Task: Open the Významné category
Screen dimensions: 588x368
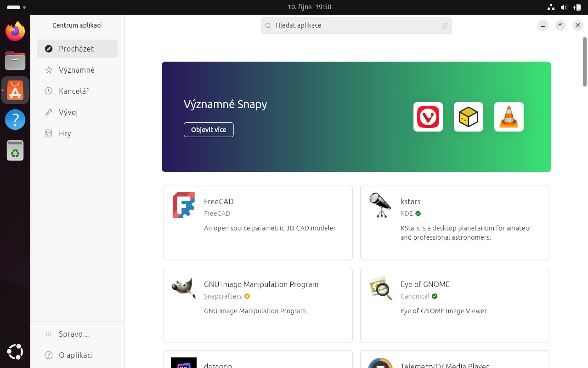Action: pos(77,70)
